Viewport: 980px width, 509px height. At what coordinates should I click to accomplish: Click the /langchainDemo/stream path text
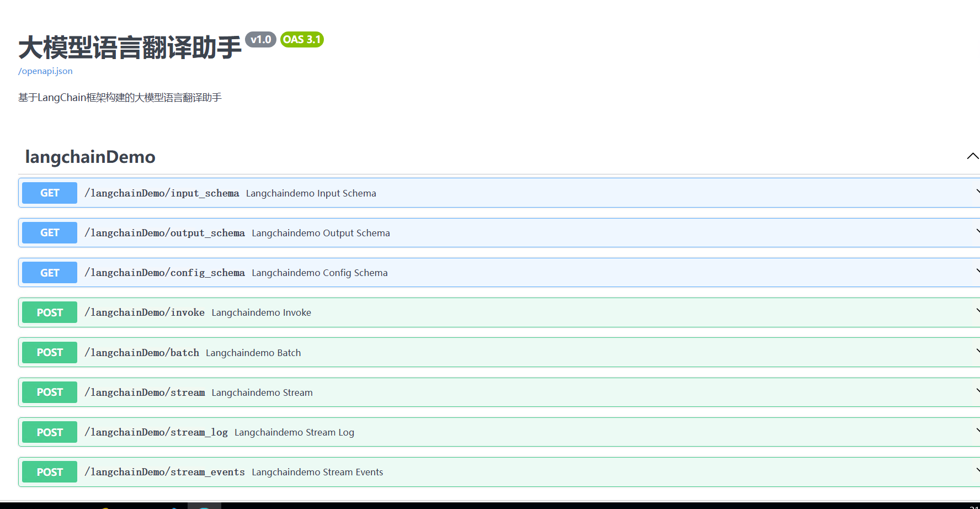click(145, 393)
